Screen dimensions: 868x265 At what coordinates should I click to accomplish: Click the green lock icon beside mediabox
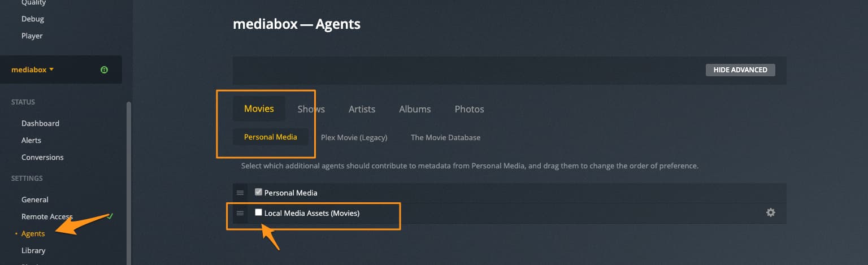[104, 70]
